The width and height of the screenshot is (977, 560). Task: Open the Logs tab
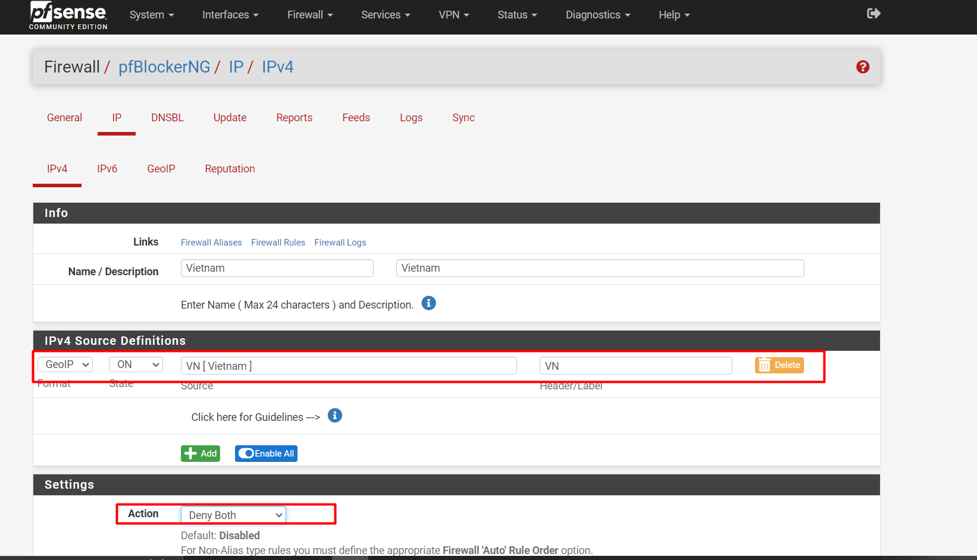point(411,118)
